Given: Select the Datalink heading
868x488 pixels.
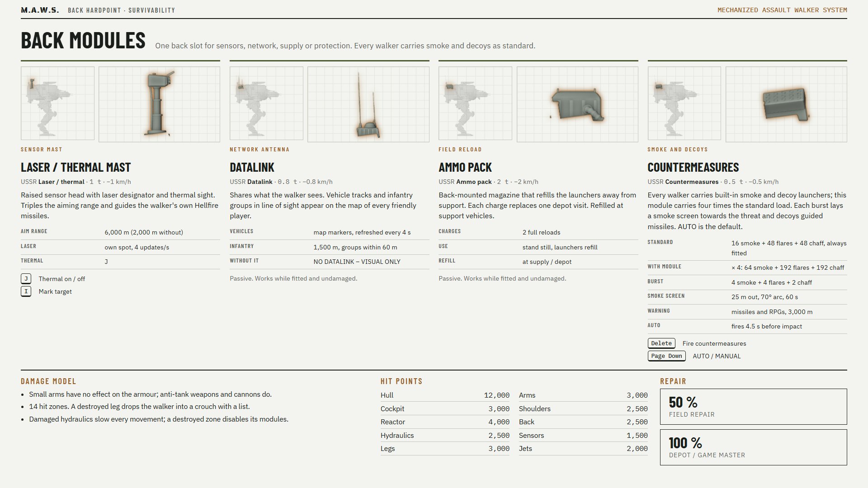Looking at the screenshot, I should [x=252, y=167].
